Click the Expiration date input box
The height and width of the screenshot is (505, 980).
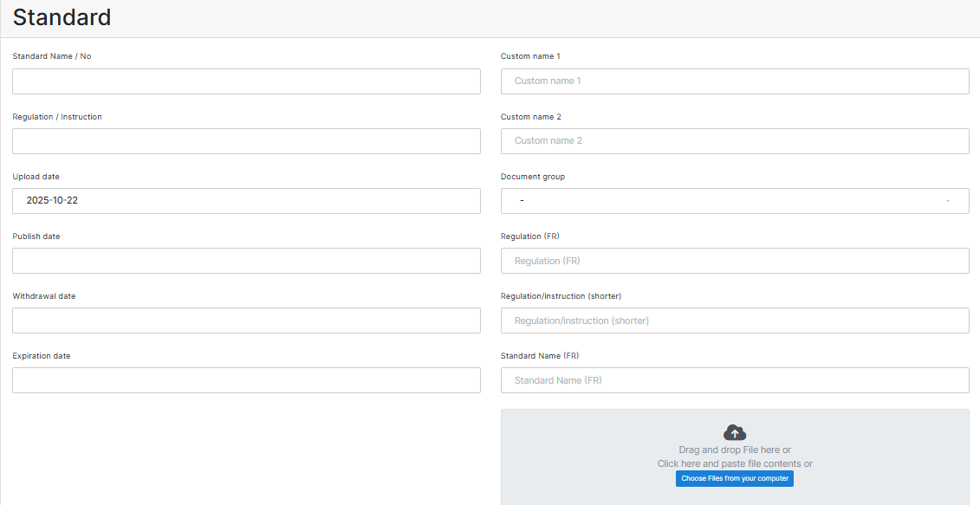pyautogui.click(x=246, y=380)
